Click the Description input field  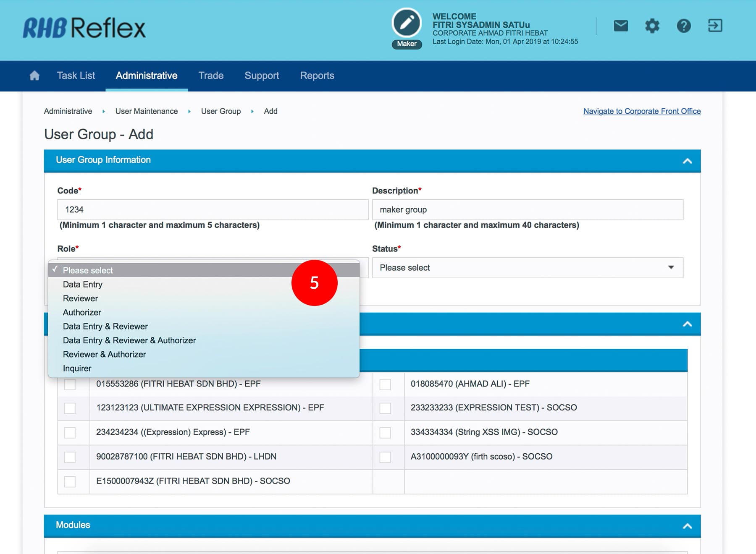pos(527,209)
